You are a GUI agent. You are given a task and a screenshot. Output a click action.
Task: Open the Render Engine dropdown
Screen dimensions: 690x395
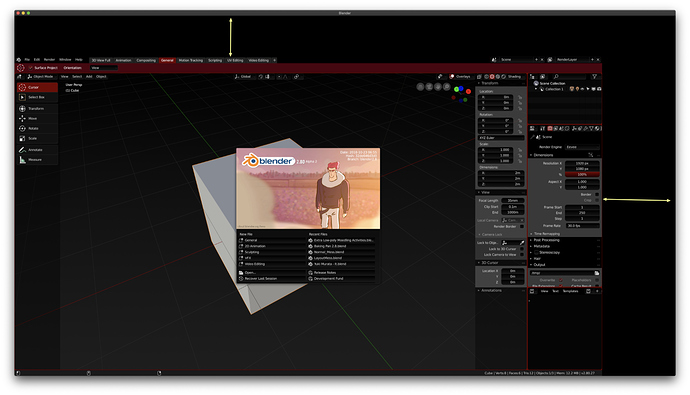point(582,147)
